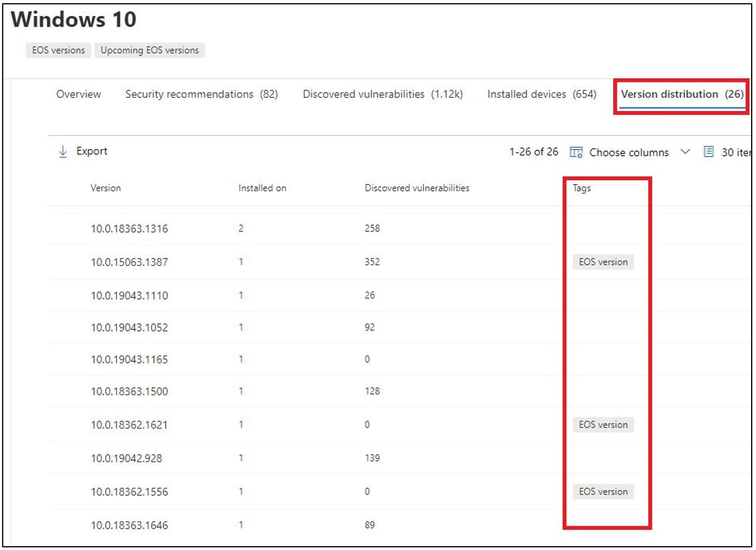The image size is (756, 550).
Task: Click the Version column header
Action: [105, 188]
